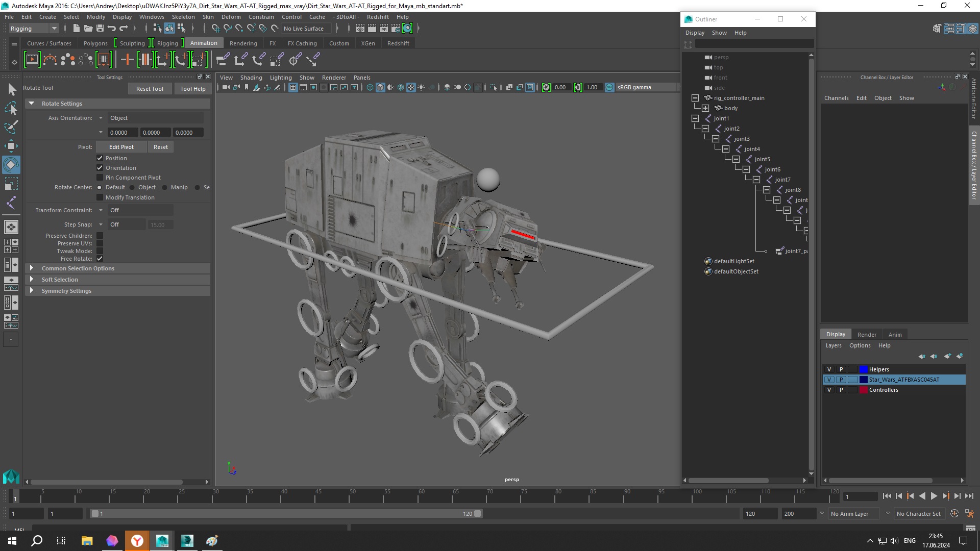Click the single perspective layout icon

pyautogui.click(x=11, y=227)
